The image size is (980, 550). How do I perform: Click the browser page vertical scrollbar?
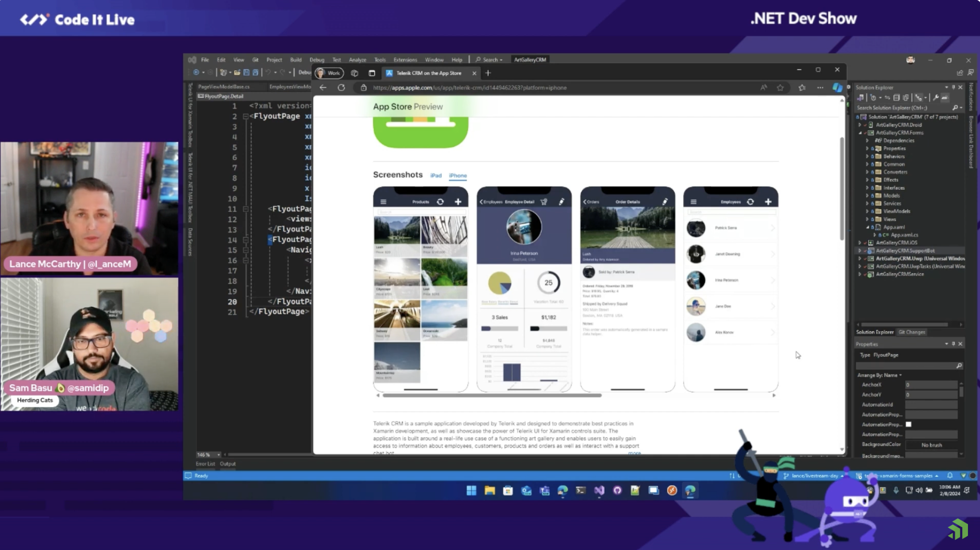842,188
